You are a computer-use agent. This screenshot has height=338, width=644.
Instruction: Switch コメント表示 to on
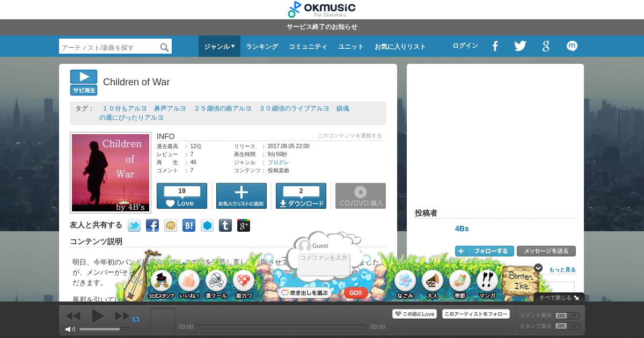pyautogui.click(x=561, y=315)
